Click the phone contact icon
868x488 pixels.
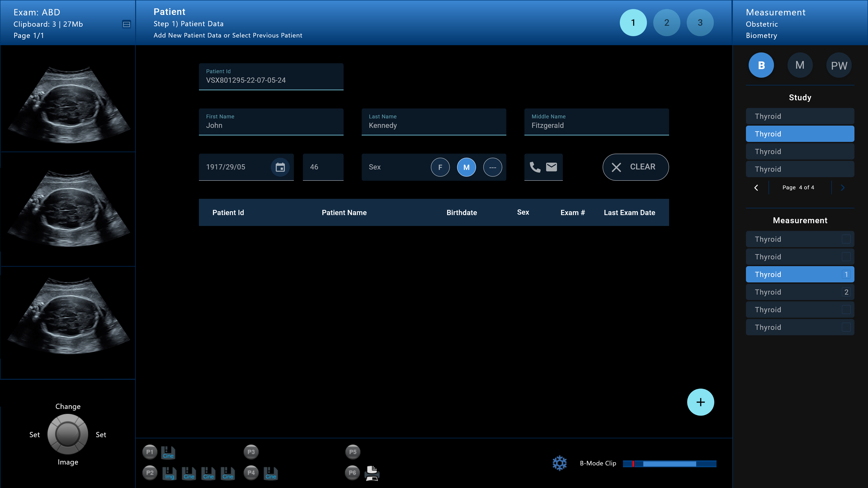[x=535, y=167]
